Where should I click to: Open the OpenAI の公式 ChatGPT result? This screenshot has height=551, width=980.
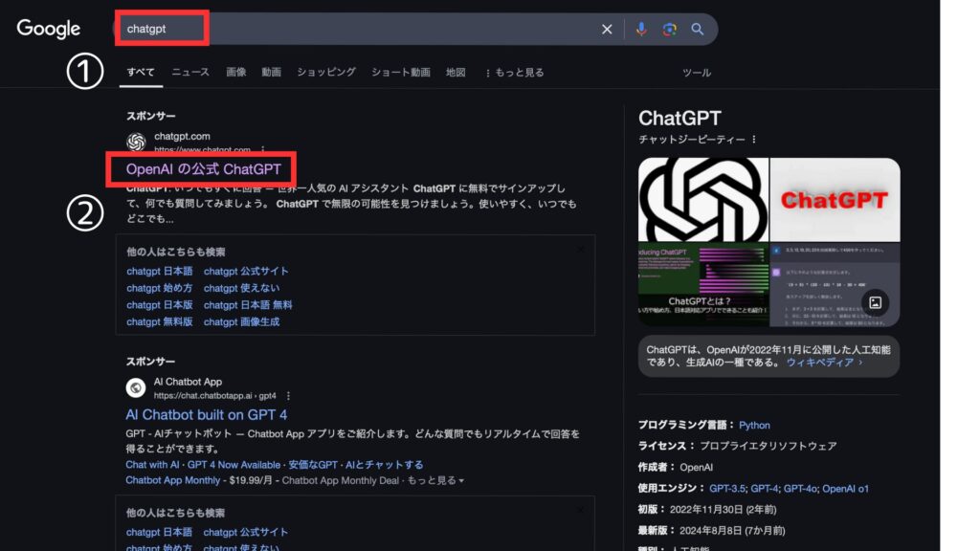click(x=204, y=169)
